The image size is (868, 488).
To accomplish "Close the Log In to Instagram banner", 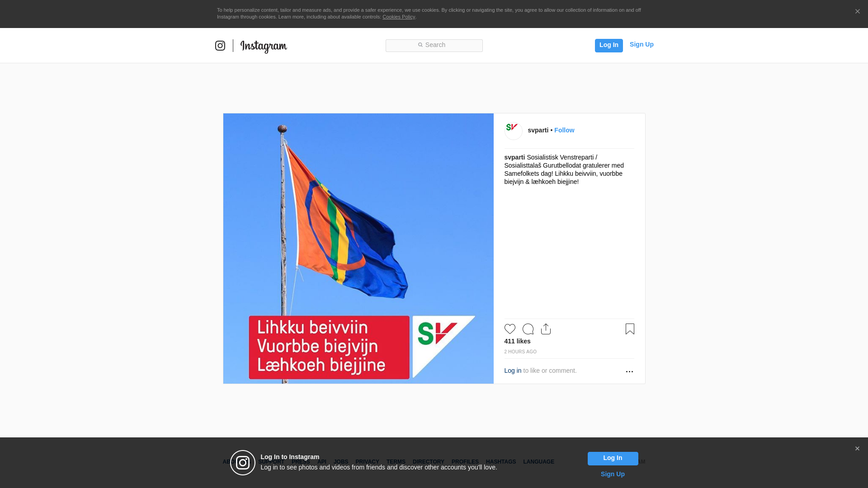I will (x=857, y=449).
